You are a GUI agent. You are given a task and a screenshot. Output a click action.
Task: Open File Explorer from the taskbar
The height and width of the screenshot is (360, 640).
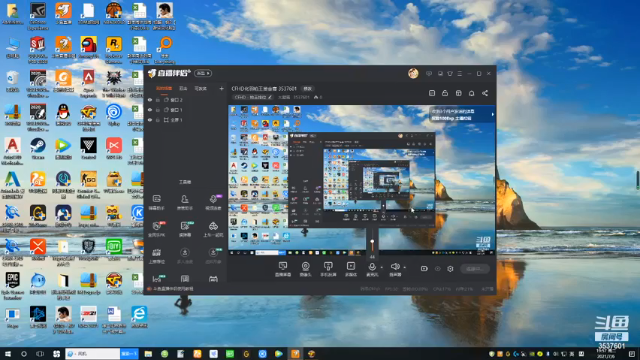click(148, 354)
